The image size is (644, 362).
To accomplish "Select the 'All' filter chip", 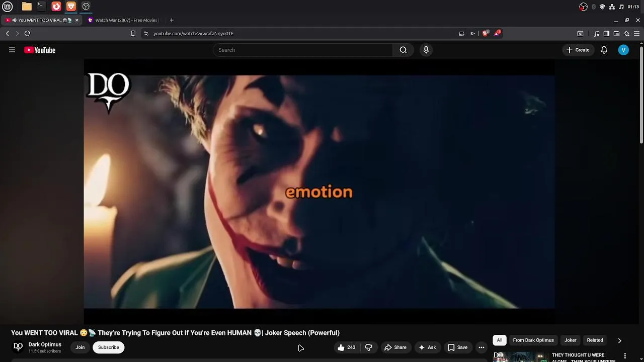I will click(x=500, y=340).
